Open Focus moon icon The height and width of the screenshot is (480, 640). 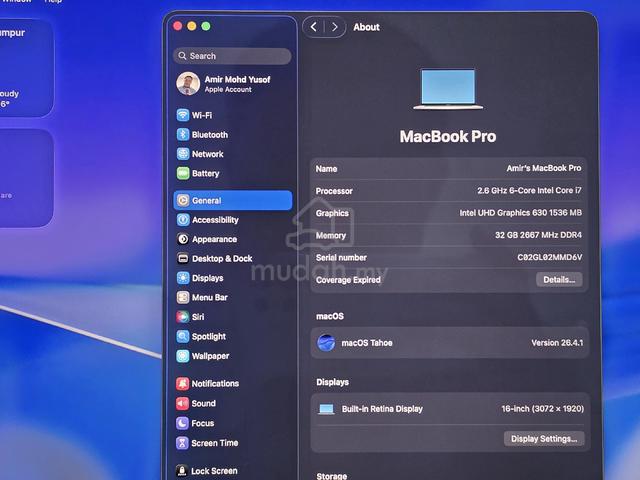182,423
